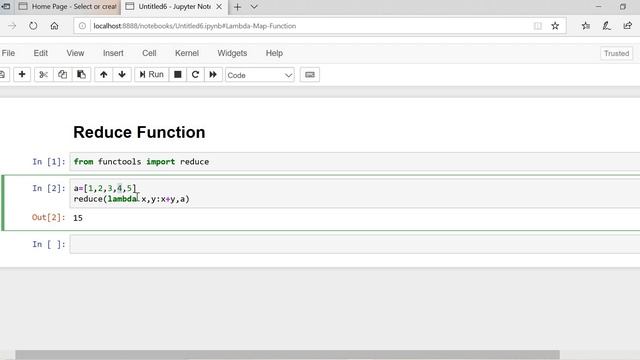Share this page icon
This screenshot has width=640, height=360.
[627, 26]
